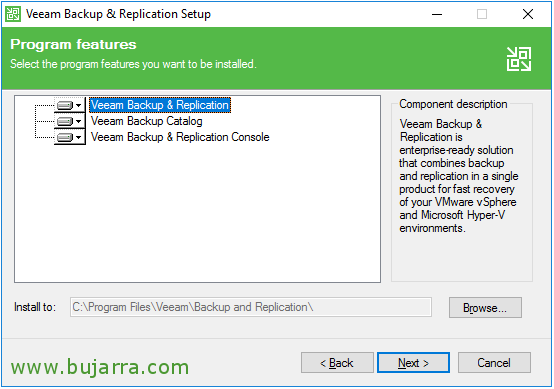Open the dropdown arrow for Veeam Backup Catalog
The image size is (554, 389).
pos(79,121)
